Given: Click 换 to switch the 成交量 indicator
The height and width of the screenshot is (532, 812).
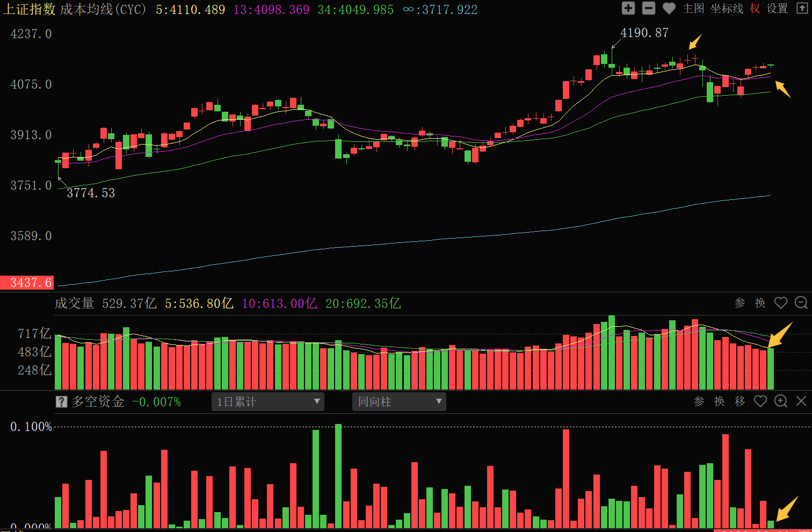Looking at the screenshot, I should point(760,303).
